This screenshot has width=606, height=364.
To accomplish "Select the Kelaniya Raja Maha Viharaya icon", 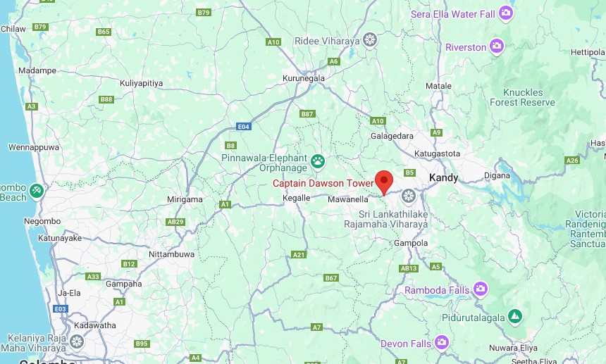I will click(77, 342).
